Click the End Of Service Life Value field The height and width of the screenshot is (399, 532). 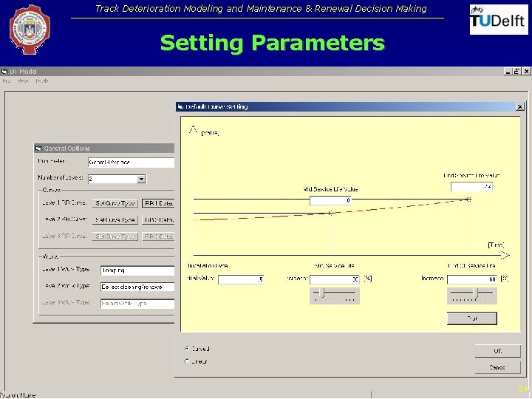coord(471,187)
